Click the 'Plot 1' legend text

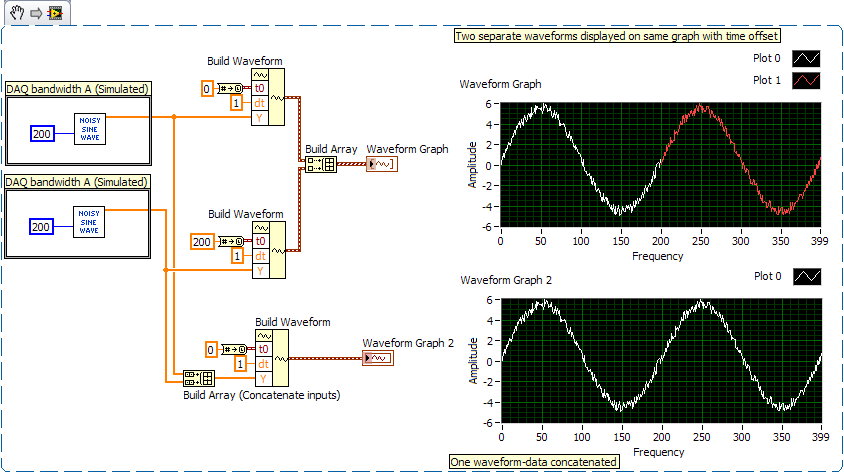pyautogui.click(x=766, y=80)
